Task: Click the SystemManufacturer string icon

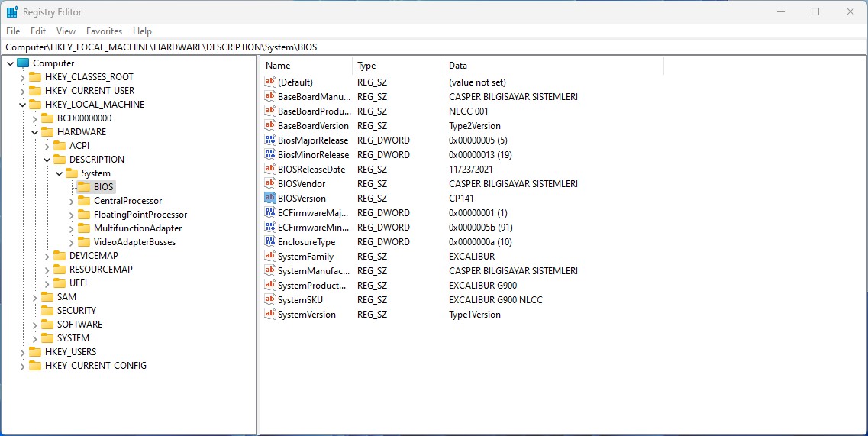Action: [270, 270]
